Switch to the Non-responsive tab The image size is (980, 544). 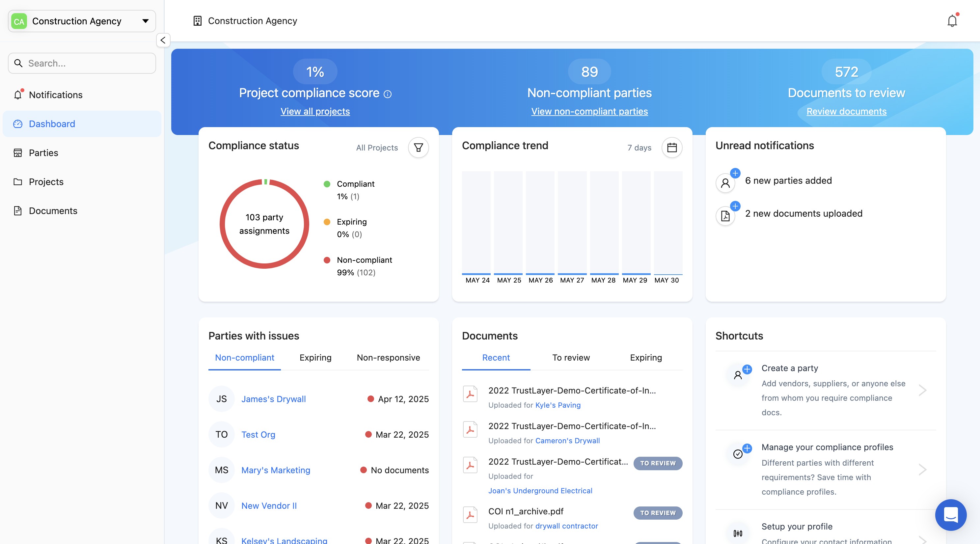click(x=388, y=358)
